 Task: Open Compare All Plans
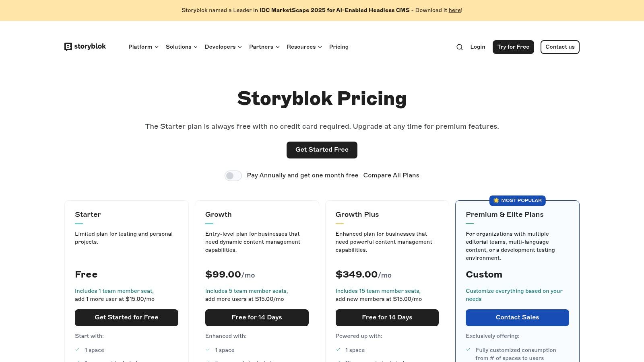click(x=391, y=175)
